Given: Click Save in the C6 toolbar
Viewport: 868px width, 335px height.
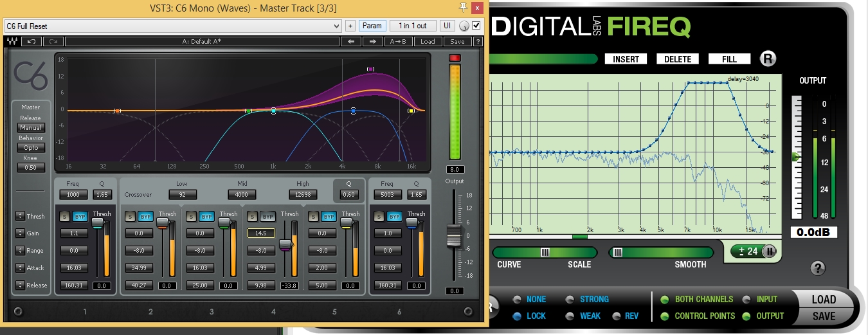Looking at the screenshot, I should 457,41.
